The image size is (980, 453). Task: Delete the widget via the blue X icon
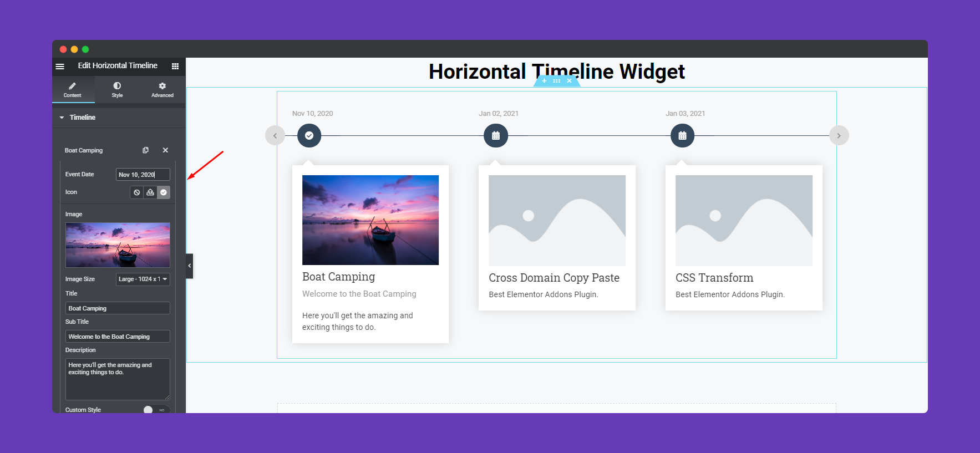569,80
